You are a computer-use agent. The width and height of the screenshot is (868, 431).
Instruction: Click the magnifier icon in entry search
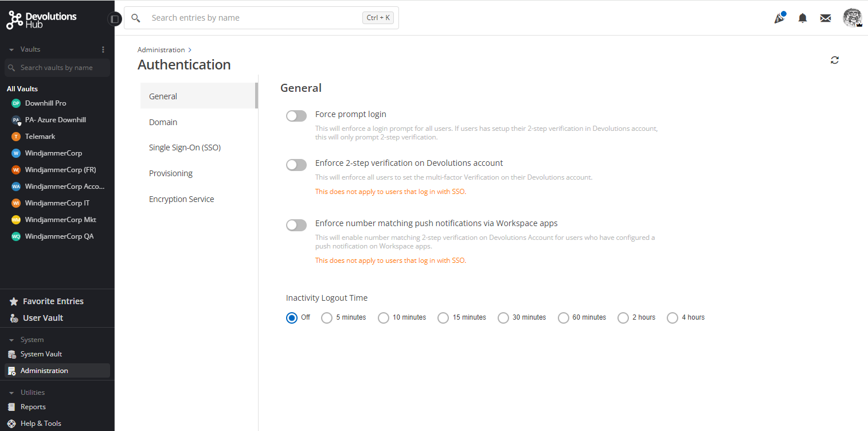pyautogui.click(x=136, y=18)
